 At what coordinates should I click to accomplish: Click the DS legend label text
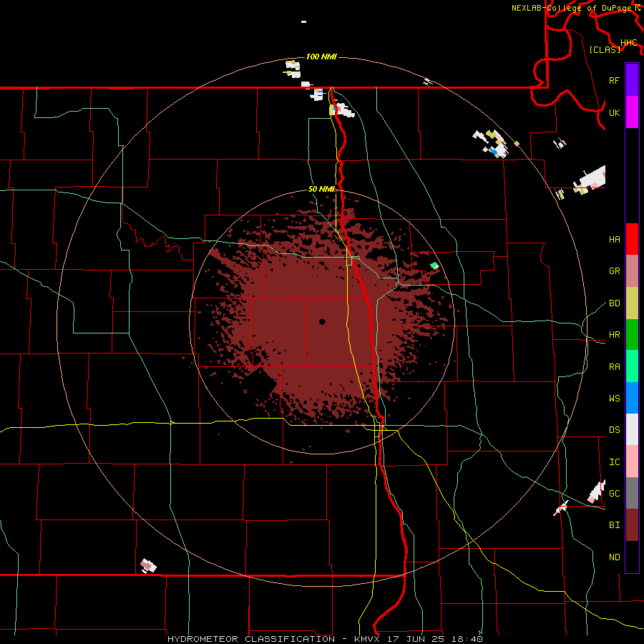click(x=614, y=430)
